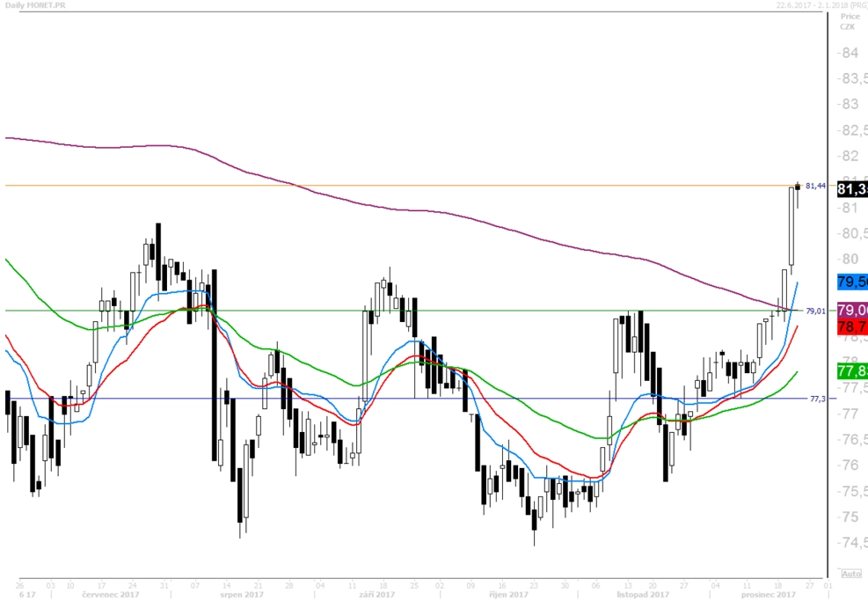The image size is (868, 601).
Task: Click the říjen 2017 month label
Action: pos(508,594)
